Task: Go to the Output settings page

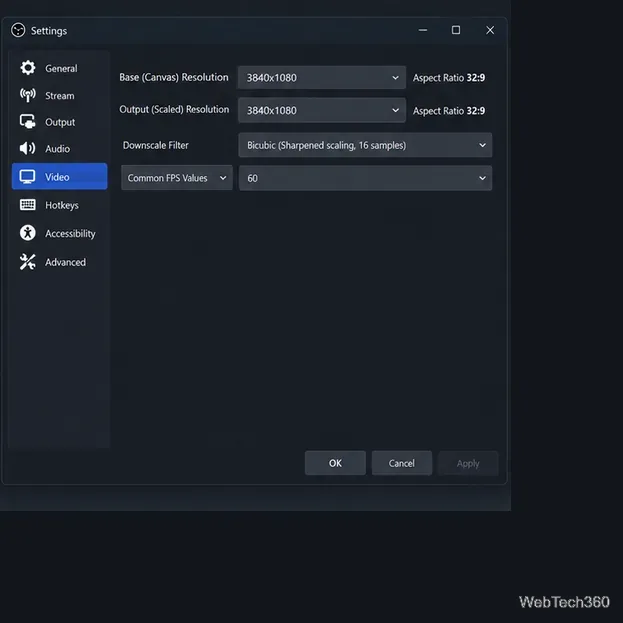Action: [60, 122]
